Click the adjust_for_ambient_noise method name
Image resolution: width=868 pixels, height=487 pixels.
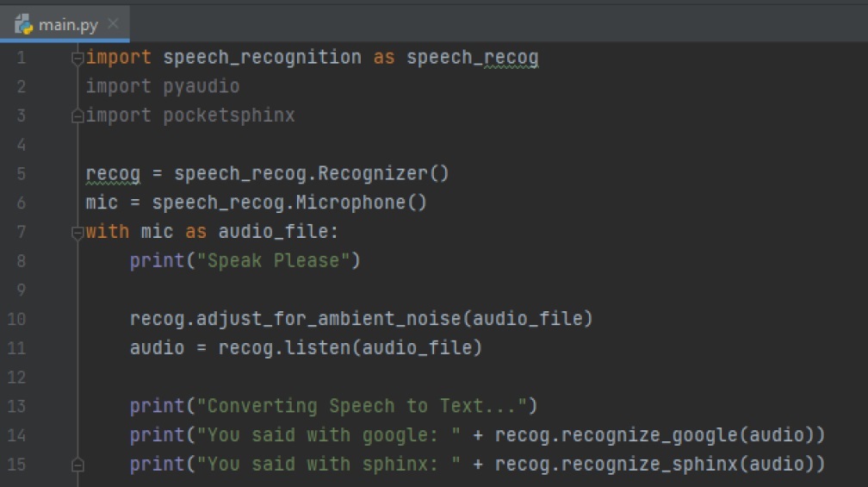pos(328,319)
